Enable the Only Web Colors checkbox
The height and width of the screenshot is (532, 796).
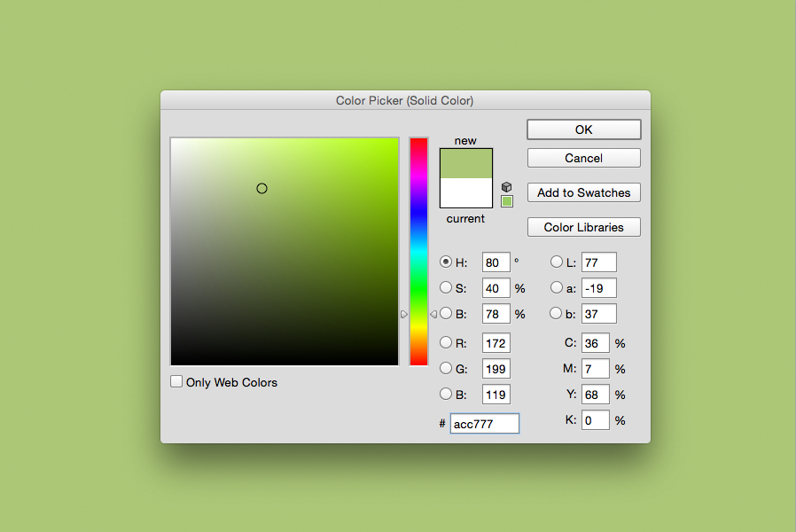coord(176,381)
